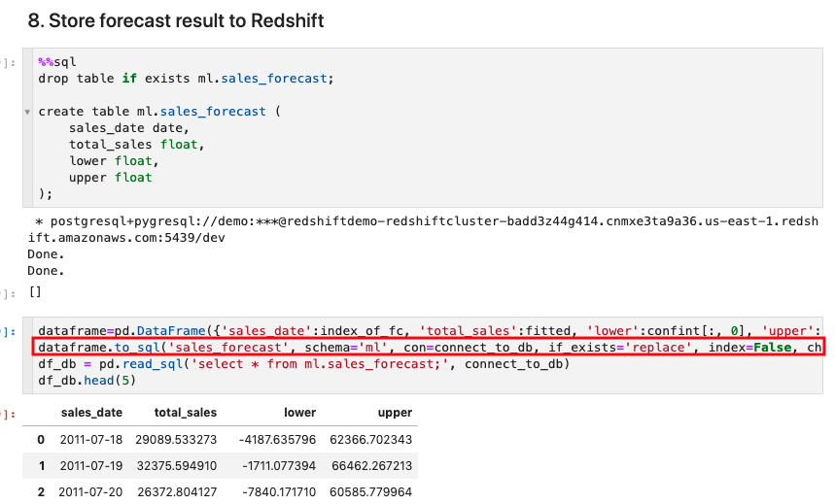Click the 'total_sales float' column definition line
This screenshot has width=835, height=504.
[x=137, y=145]
